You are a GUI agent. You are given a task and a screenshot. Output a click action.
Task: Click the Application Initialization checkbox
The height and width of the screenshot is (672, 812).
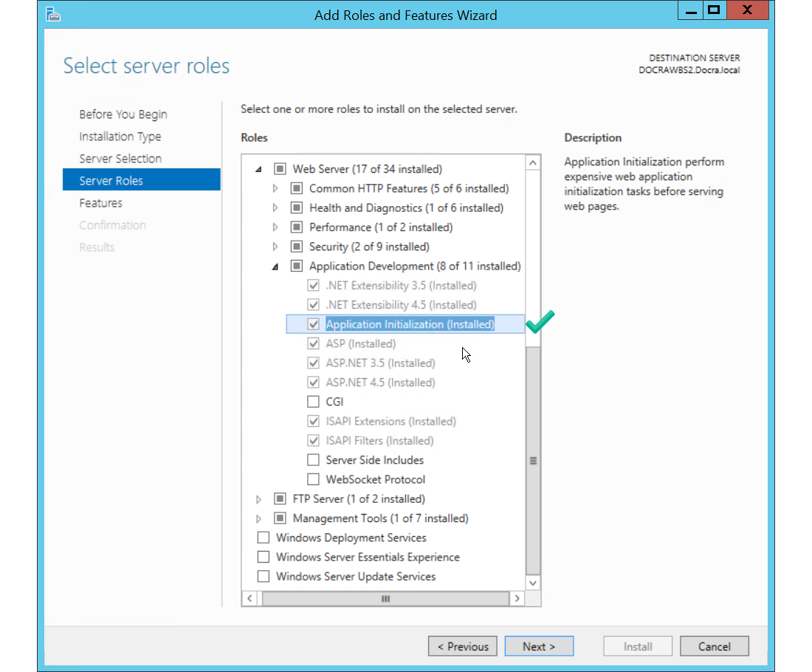[x=313, y=324]
